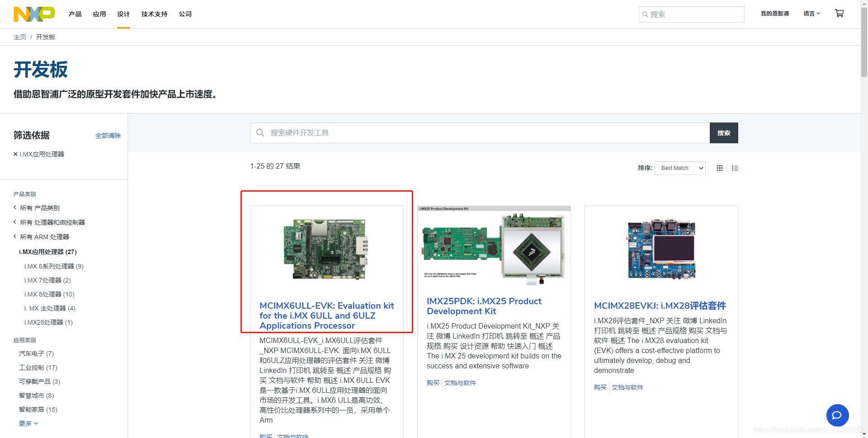Switch to list view layout
This screenshot has height=438, width=868.
point(735,168)
